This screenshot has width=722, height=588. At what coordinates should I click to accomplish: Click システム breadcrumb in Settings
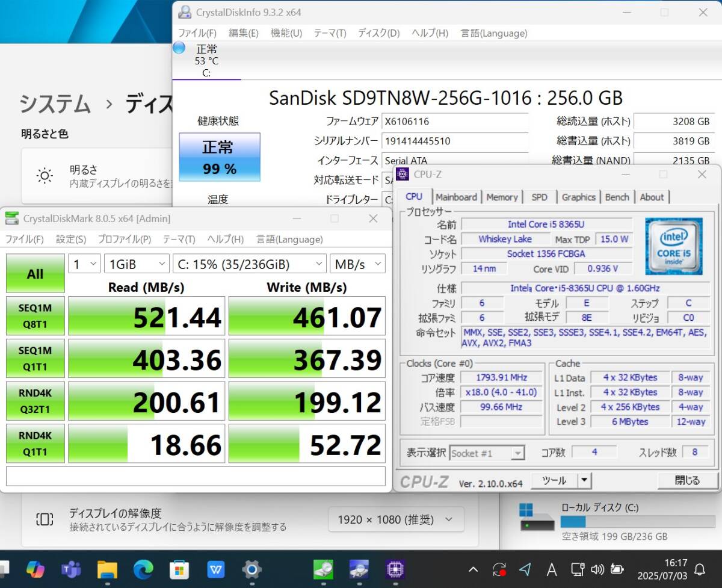coord(55,104)
